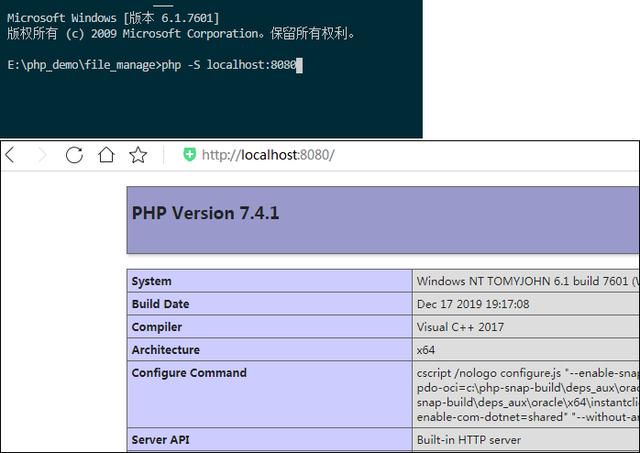Go to the browser home page
This screenshot has width=640, height=453.
click(106, 155)
